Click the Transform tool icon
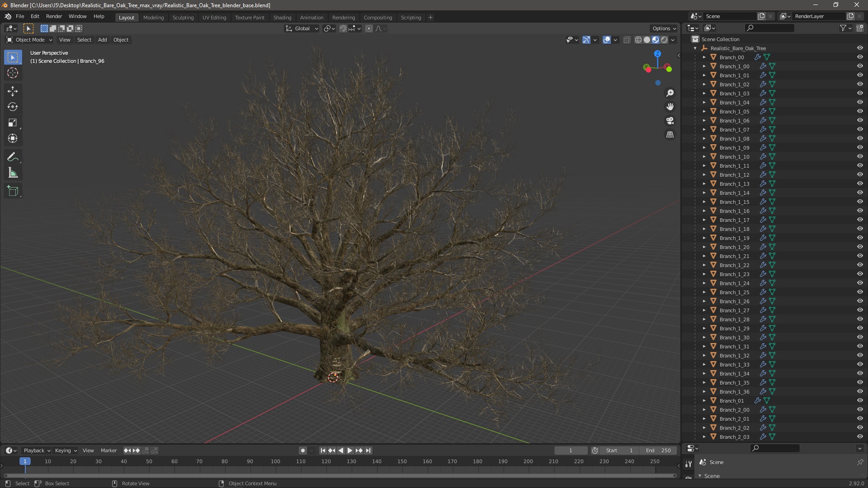This screenshot has width=868, height=488. tap(13, 138)
